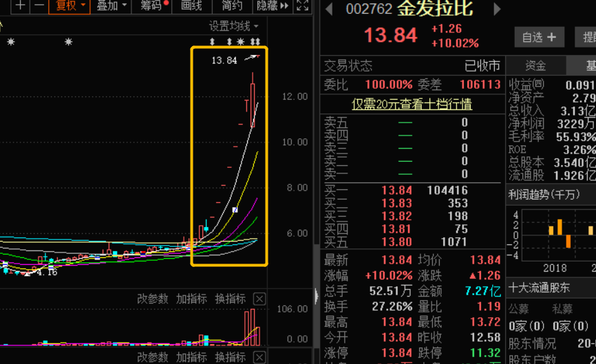Click 买四 price 13.81

(x=397, y=228)
